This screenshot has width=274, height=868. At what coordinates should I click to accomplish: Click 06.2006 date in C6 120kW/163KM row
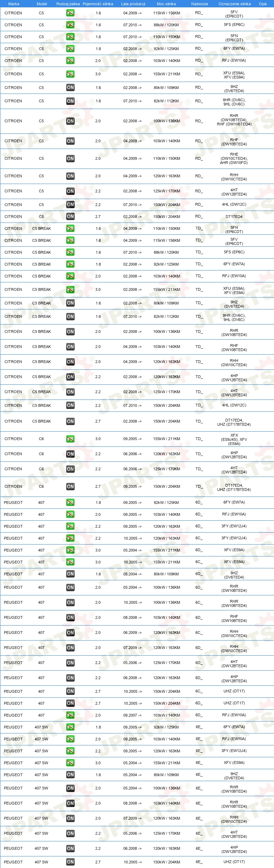(x=132, y=454)
